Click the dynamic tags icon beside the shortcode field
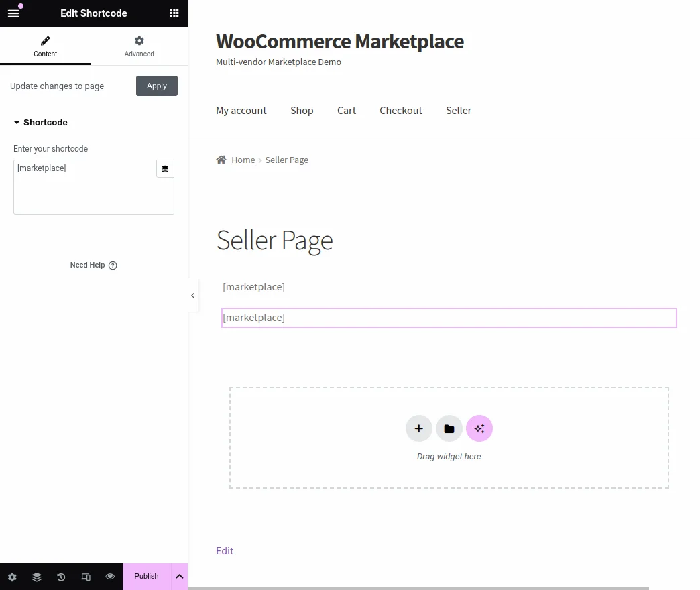 (165, 168)
